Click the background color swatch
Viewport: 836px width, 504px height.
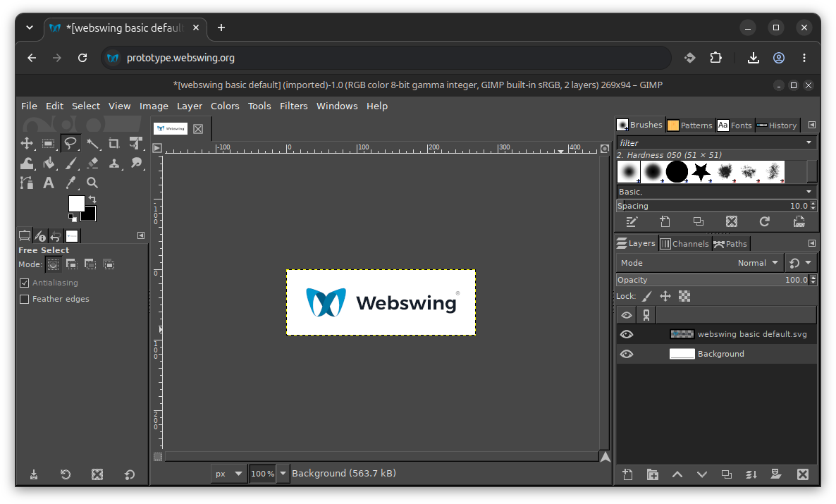pyautogui.click(x=90, y=215)
